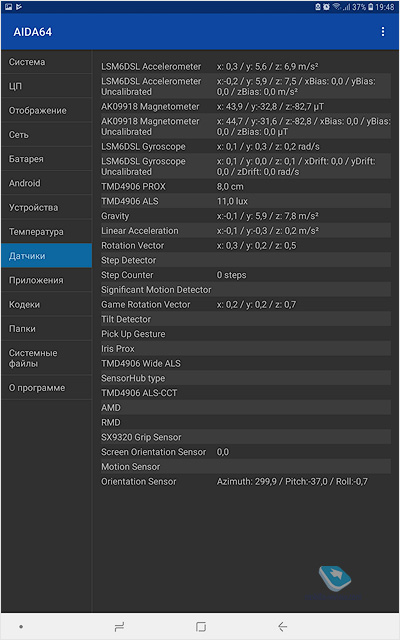Tap the Significant Motion Detector row
This screenshot has width=400, height=640.
(x=246, y=290)
